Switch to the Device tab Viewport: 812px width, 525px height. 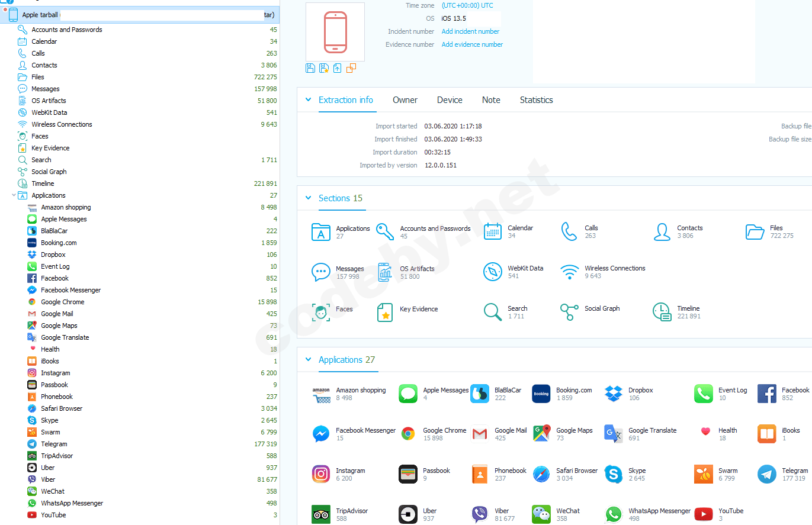click(x=450, y=100)
